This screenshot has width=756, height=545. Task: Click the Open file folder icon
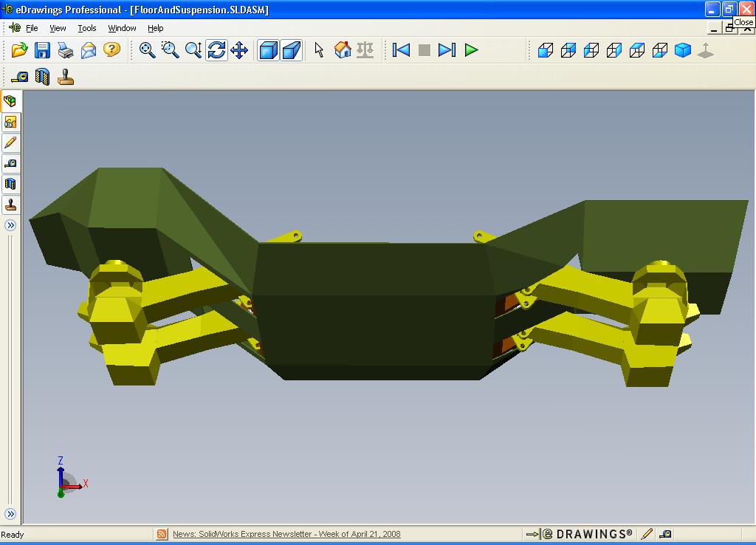(x=20, y=50)
